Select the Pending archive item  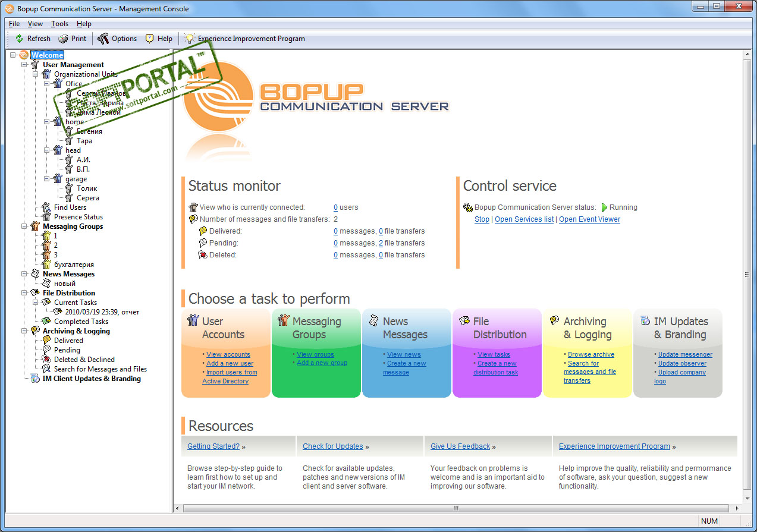[x=67, y=350]
